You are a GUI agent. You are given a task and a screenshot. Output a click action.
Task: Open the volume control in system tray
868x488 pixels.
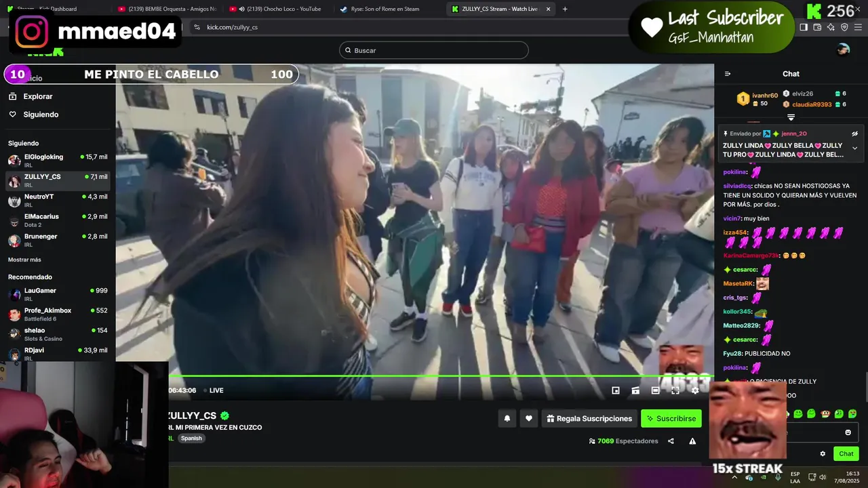[823, 477]
